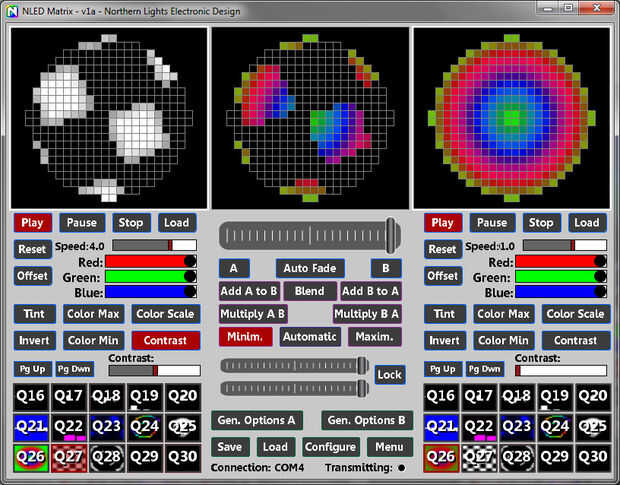Screen dimensions: 620x485
Task: Open Gen. Options A
Action: coord(257,421)
